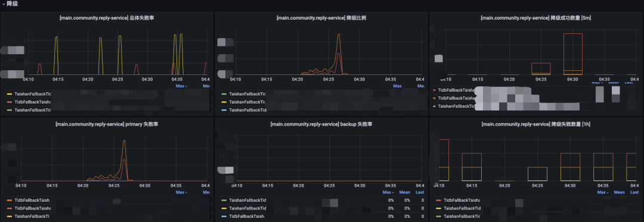
Task: Click green legend color swatch in 降级成功数量 [5m] panel
Action: pyautogui.click(x=435, y=106)
